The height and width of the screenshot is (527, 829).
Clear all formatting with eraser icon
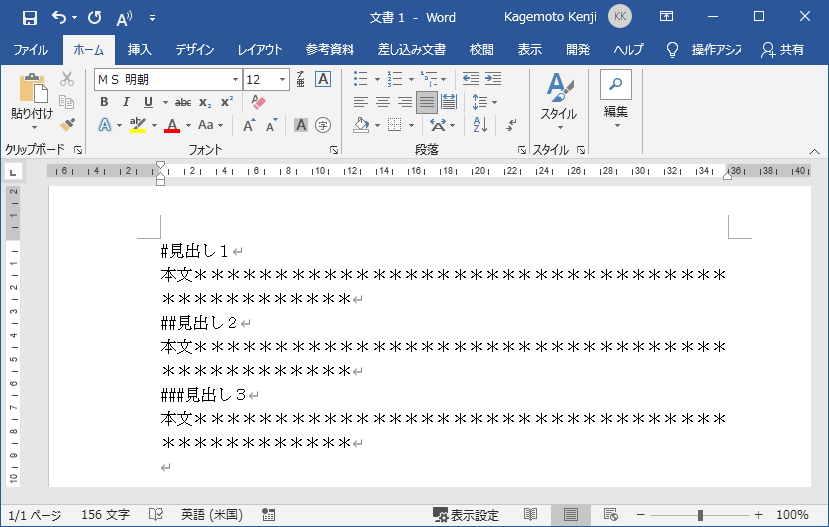tap(258, 102)
